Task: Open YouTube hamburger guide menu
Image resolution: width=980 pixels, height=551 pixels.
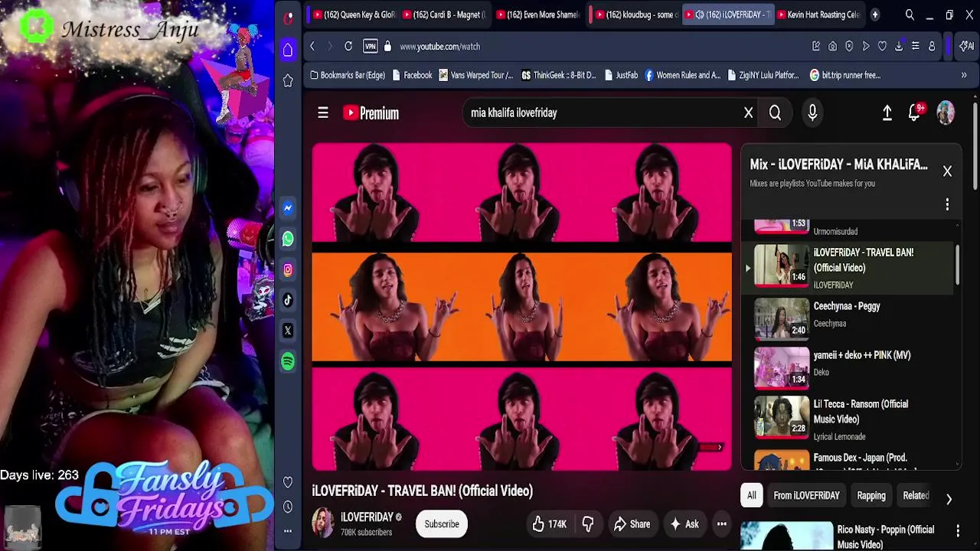Action: 323,113
